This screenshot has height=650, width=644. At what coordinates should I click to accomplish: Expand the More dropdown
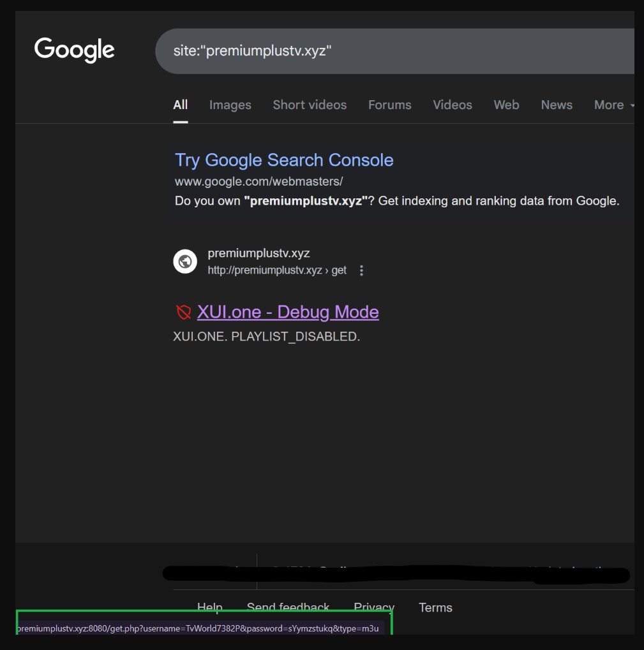[x=614, y=105]
